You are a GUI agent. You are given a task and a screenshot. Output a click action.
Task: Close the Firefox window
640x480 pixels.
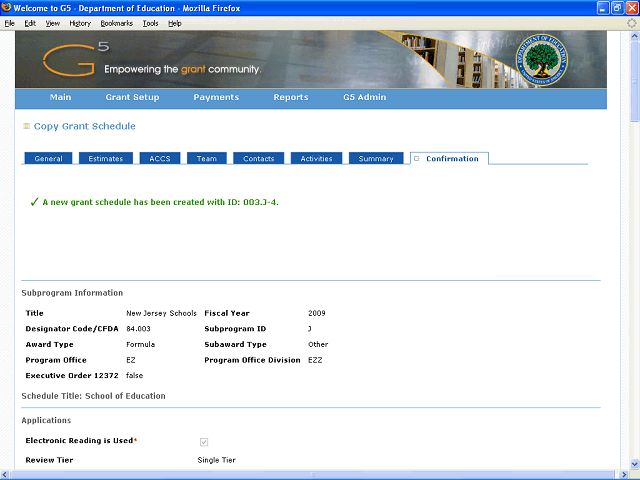(x=632, y=8)
